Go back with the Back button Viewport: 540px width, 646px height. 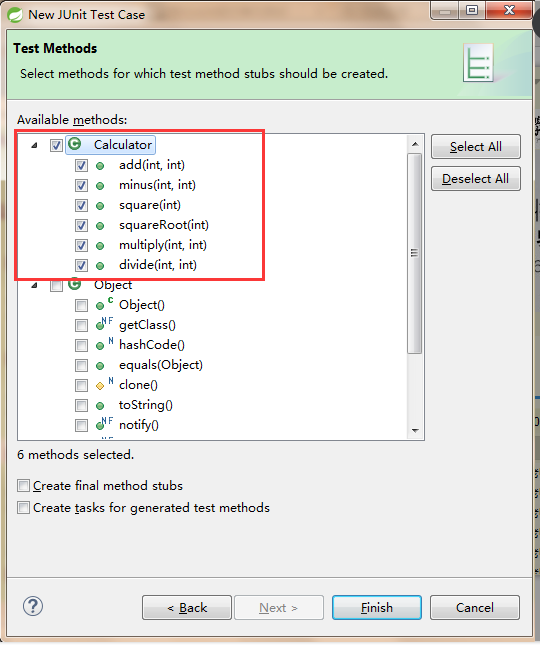[x=187, y=608]
